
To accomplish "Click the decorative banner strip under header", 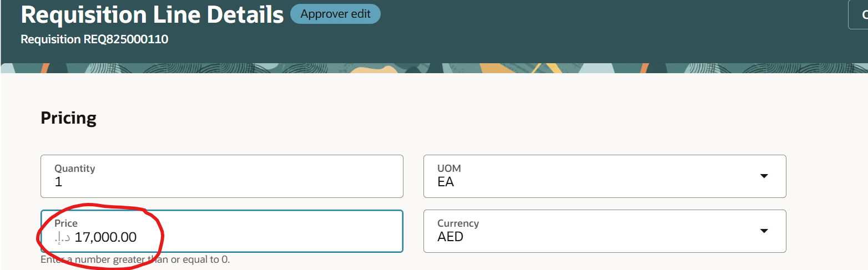I will coord(434,68).
